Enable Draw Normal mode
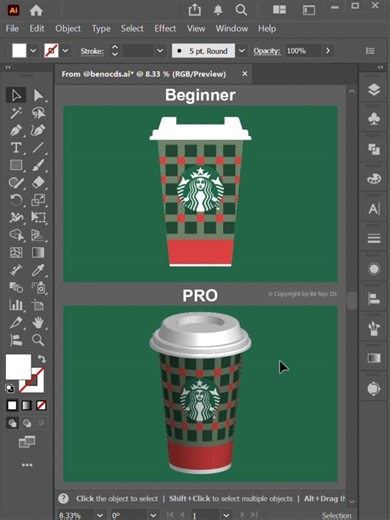Image resolution: width=390 pixels, height=520 pixels. [12, 423]
